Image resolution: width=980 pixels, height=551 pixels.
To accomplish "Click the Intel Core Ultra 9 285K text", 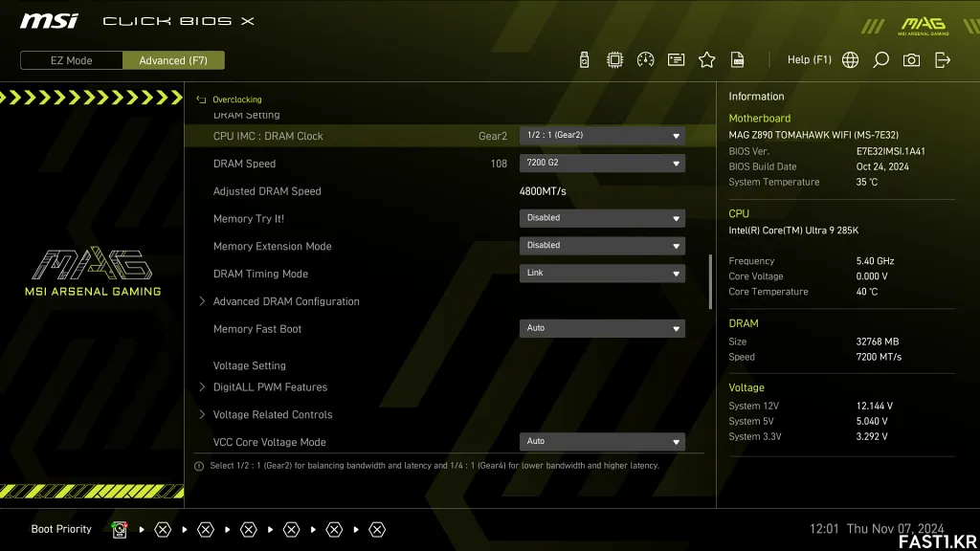I will (x=793, y=231).
